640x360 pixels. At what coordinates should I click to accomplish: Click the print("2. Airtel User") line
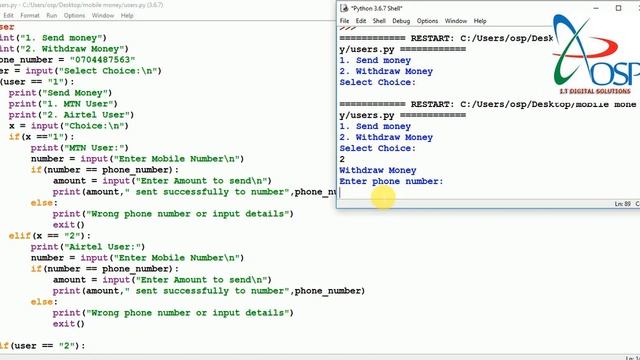(71, 115)
